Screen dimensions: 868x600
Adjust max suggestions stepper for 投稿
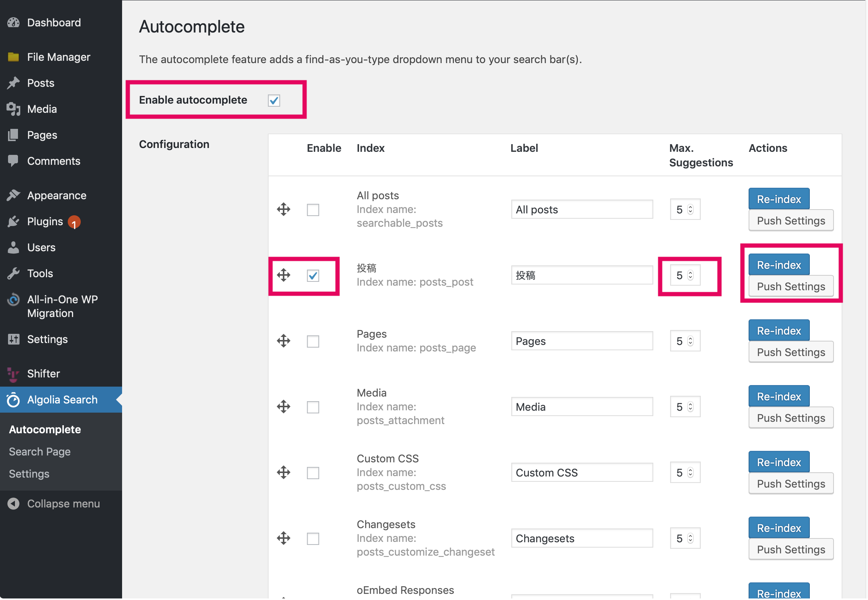coord(690,275)
